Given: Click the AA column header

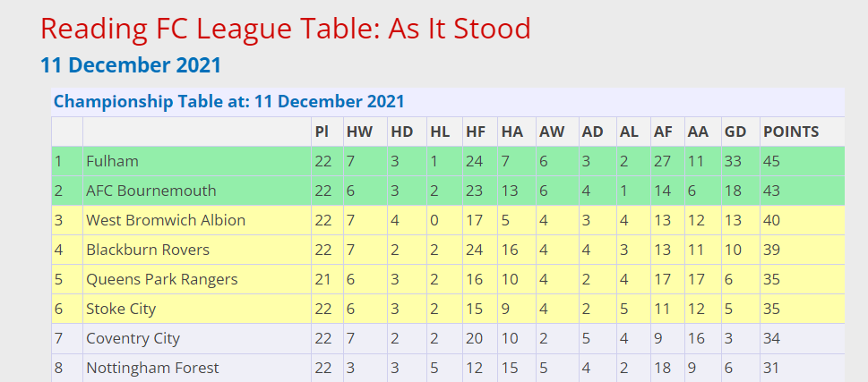Looking at the screenshot, I should point(698,132).
